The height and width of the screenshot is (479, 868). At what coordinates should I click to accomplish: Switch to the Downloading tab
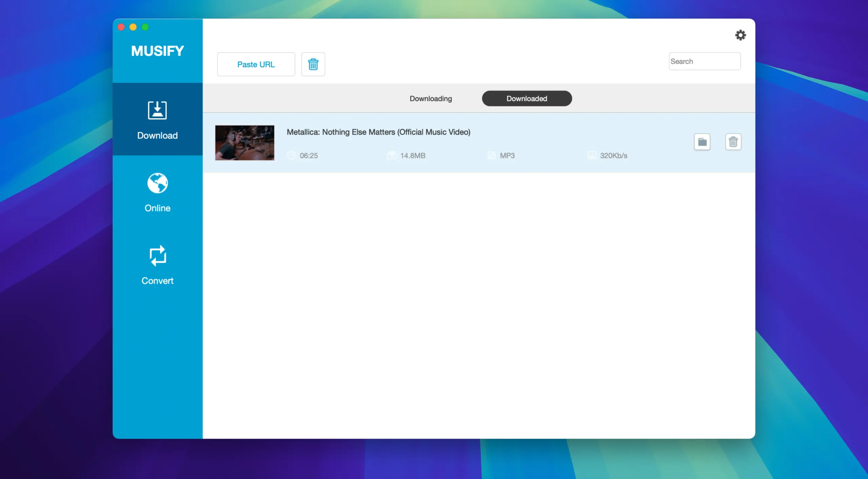click(x=431, y=99)
